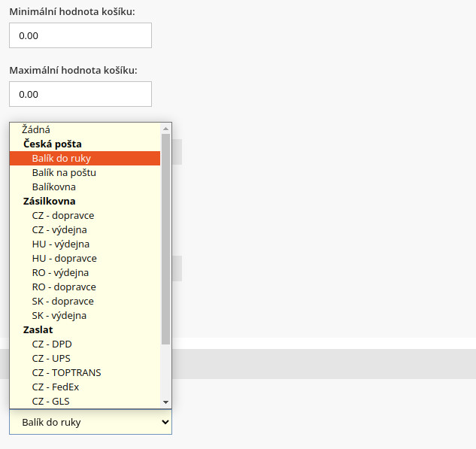Pick HU - dopravce from list
Viewport: 476px width, 449px height.
[64, 258]
